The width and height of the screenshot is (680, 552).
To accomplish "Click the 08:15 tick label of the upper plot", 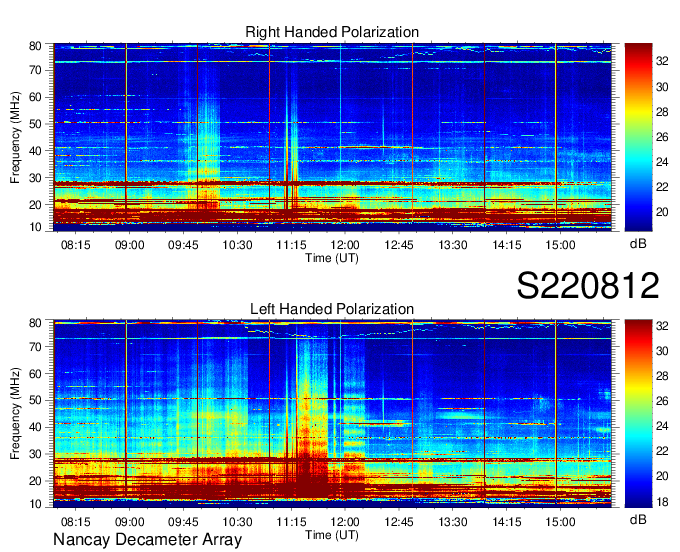I will tap(75, 245).
